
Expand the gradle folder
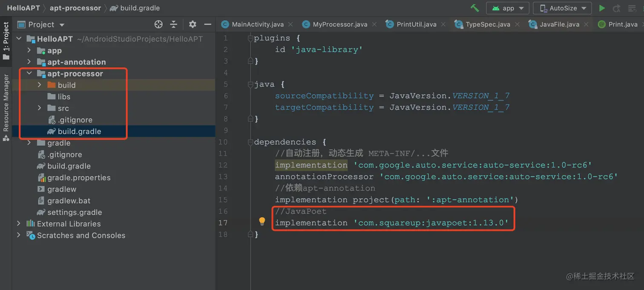(x=29, y=143)
